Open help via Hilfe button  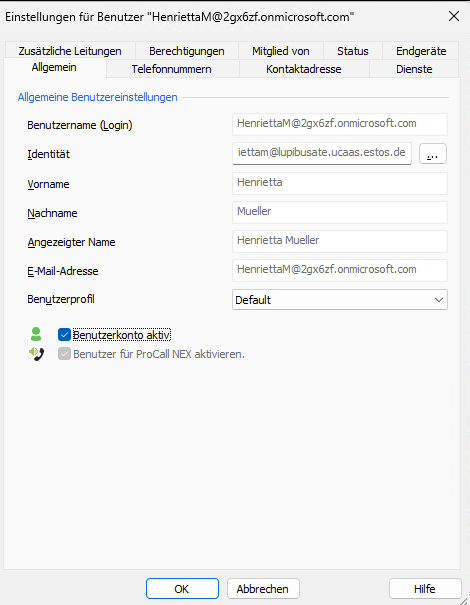(425, 588)
